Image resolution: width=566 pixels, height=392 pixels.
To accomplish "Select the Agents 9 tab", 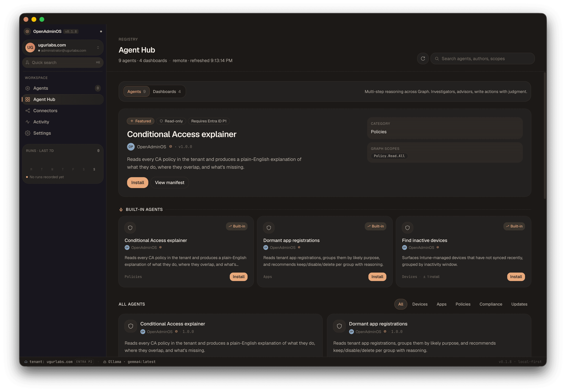I will coord(136,91).
